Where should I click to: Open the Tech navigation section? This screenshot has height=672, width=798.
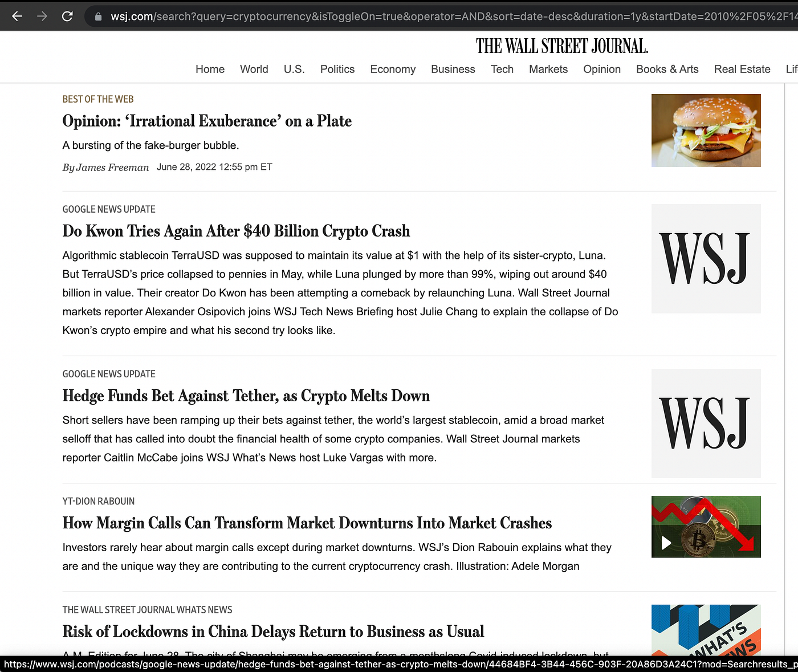[x=502, y=69]
